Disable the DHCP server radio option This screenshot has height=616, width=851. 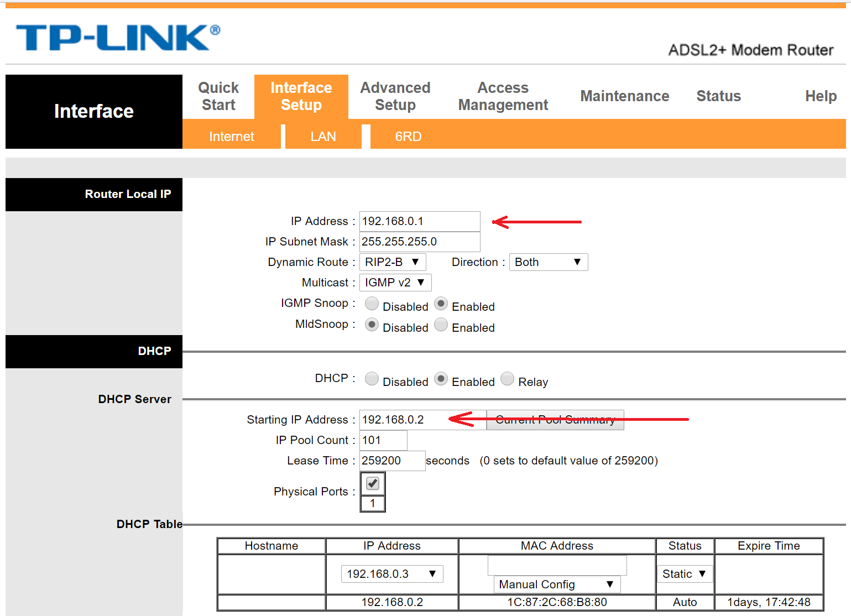(372, 379)
